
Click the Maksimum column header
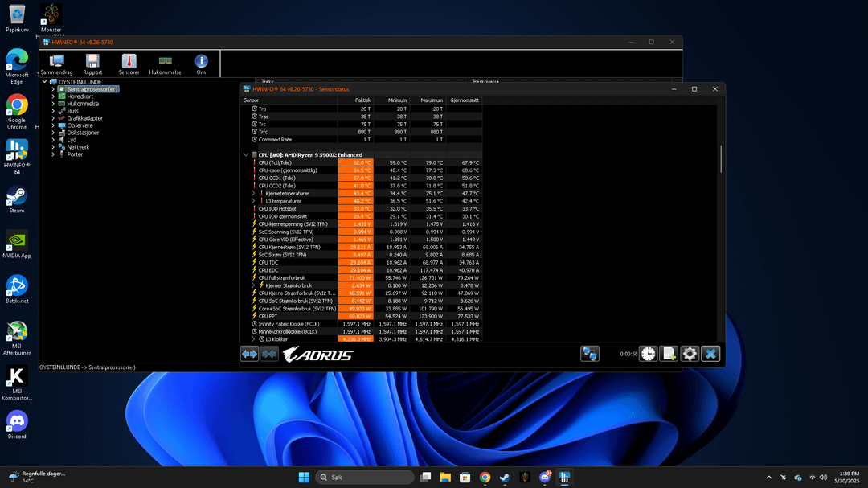point(428,100)
